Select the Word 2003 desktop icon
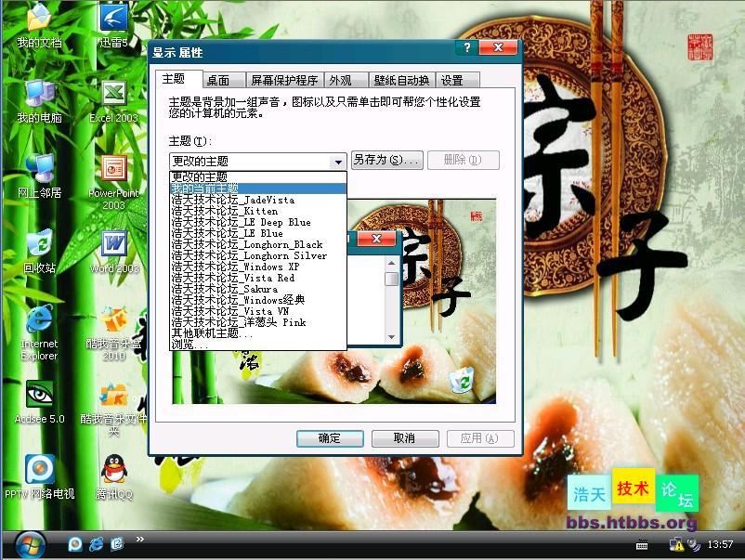This screenshot has height=560, width=745. click(x=114, y=252)
